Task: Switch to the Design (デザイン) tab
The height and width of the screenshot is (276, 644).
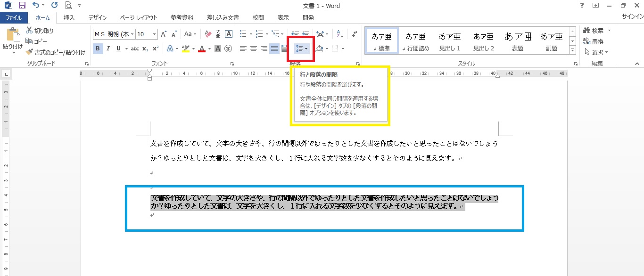Action: [x=98, y=18]
